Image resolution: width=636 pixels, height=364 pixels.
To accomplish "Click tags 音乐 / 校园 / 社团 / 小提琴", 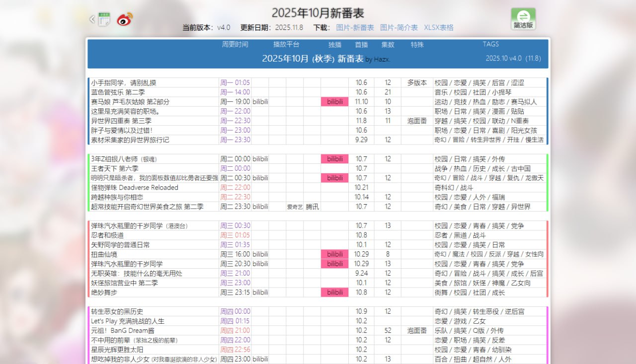I will tap(473, 92).
